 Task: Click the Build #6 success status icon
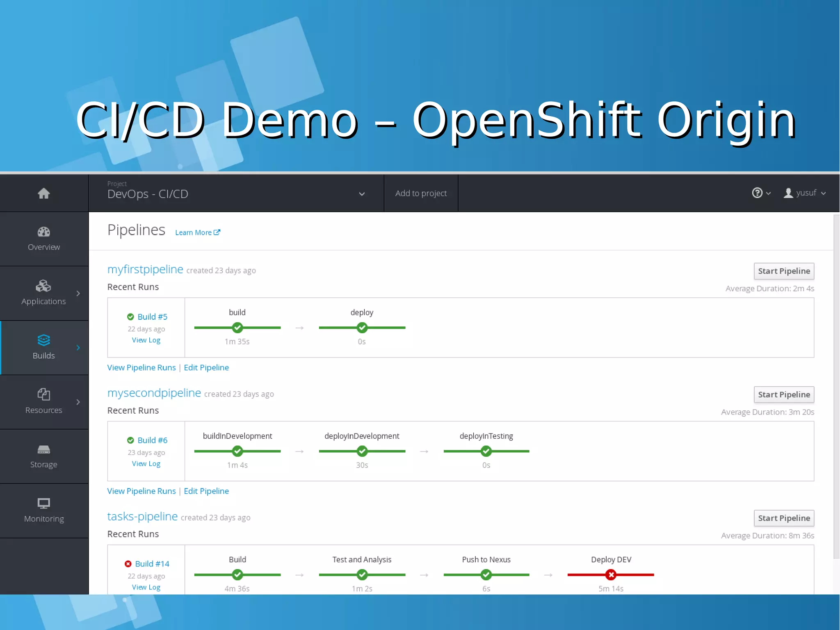point(130,440)
